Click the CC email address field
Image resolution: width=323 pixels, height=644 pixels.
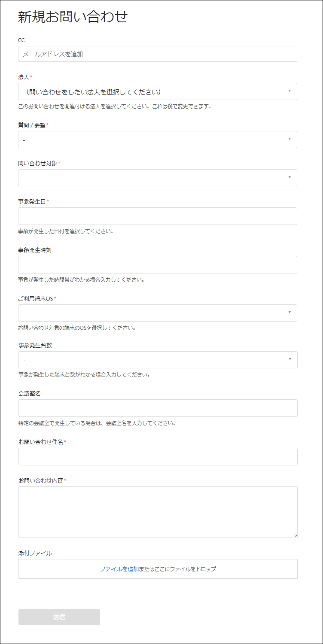(x=157, y=54)
